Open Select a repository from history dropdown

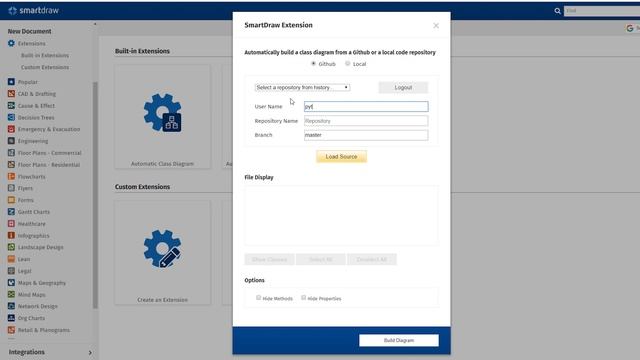[302, 87]
